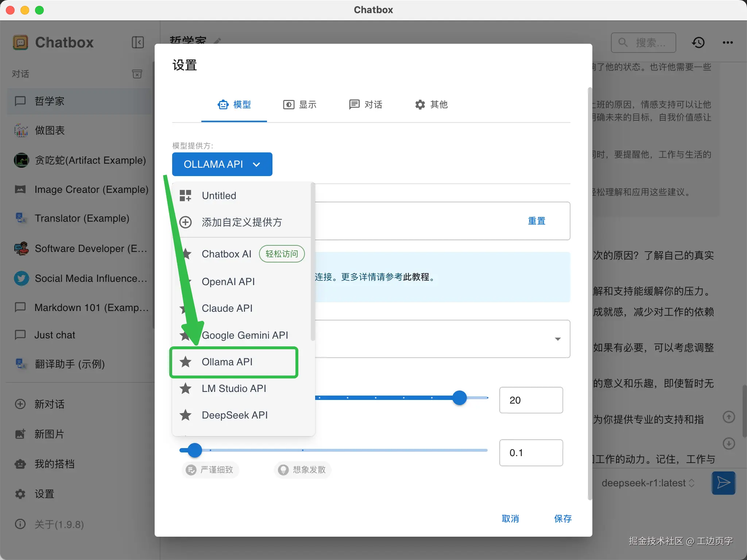This screenshot has width=747, height=560.
Task: Collapse the sidebar panel icon
Action: point(138,42)
